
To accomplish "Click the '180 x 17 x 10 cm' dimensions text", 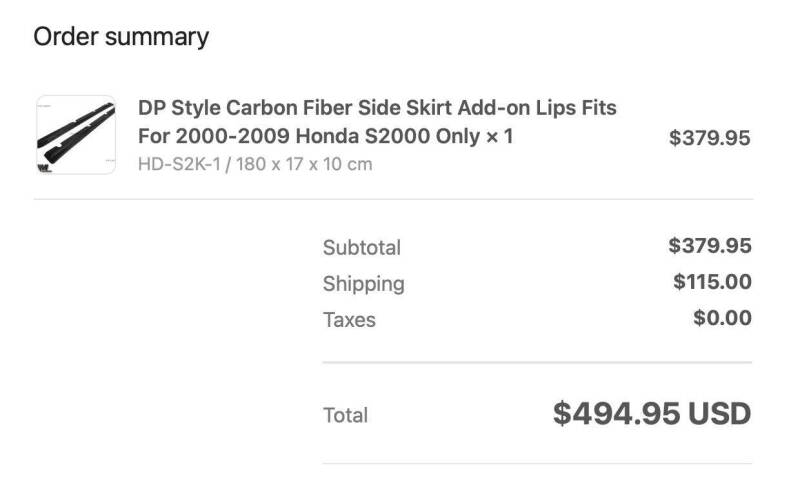I will 304,164.
